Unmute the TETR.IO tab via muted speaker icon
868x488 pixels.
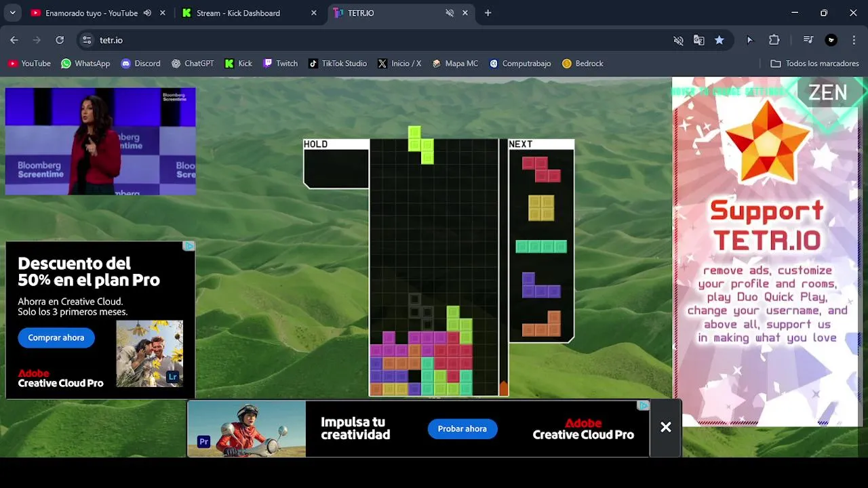click(450, 13)
